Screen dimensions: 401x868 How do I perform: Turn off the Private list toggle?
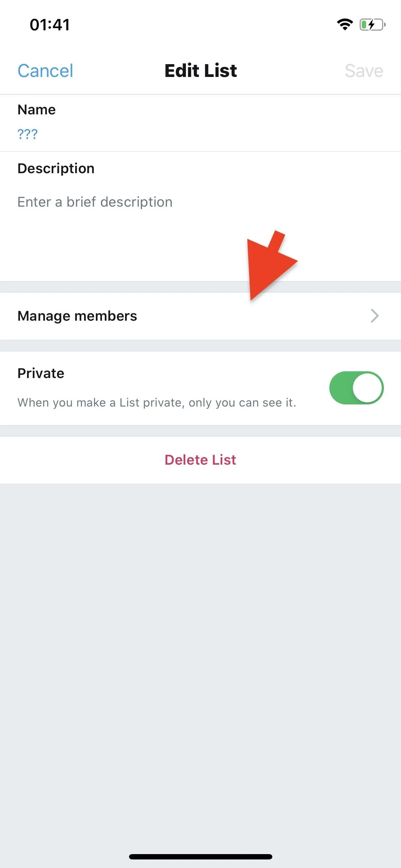coord(356,388)
